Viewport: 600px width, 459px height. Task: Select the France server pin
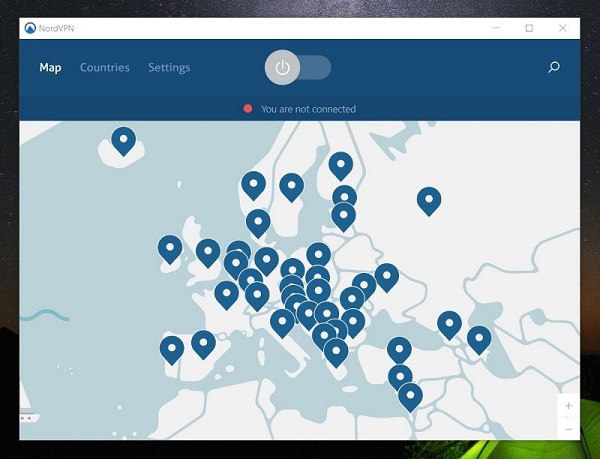(x=227, y=295)
